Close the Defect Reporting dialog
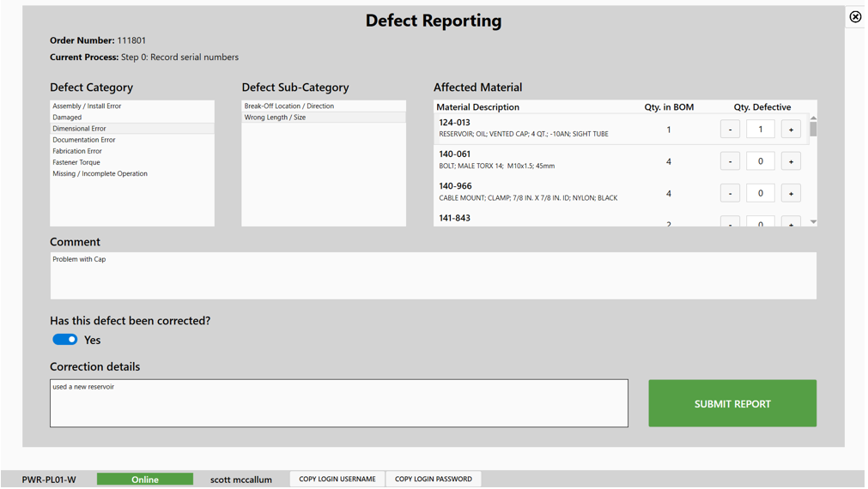Viewport: 868px width, 489px height. point(855,17)
